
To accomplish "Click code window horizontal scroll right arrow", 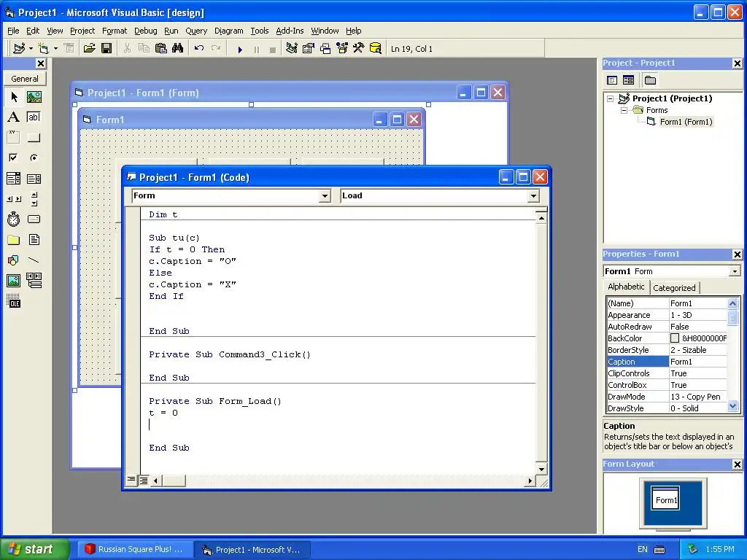I will pyautogui.click(x=530, y=481).
